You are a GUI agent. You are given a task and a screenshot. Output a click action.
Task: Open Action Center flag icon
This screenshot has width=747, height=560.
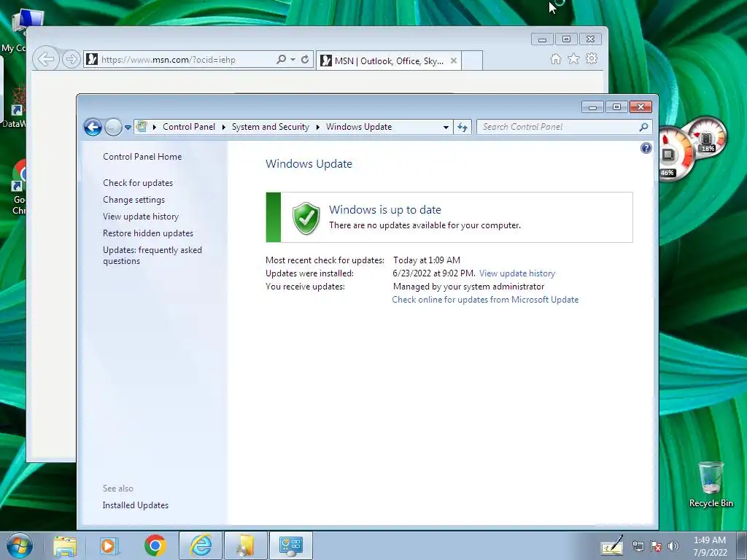click(656, 546)
